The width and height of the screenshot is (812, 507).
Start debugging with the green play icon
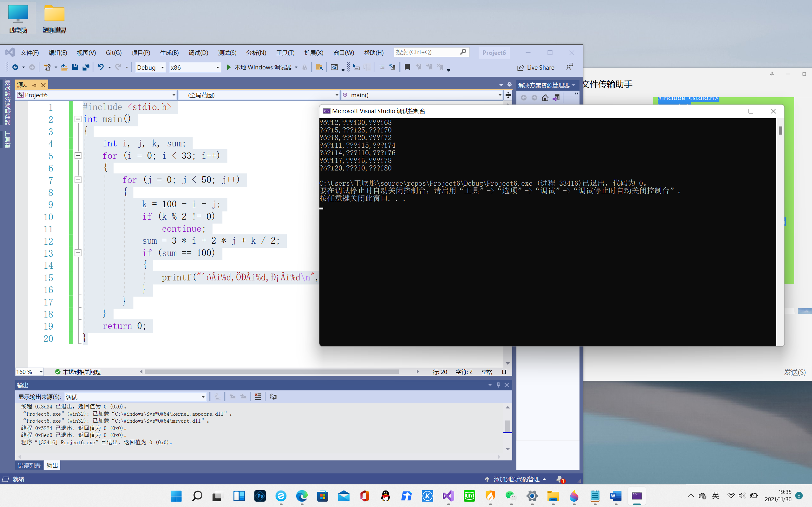coord(228,67)
